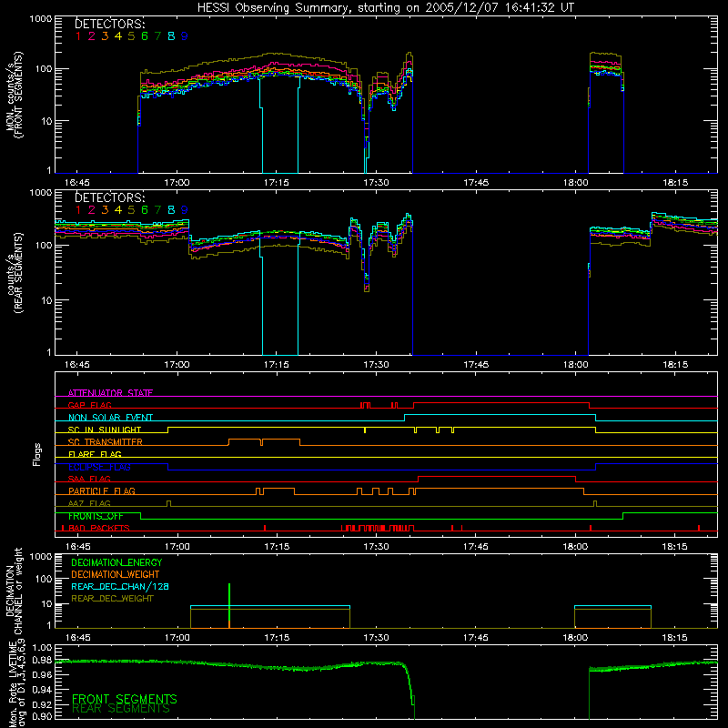Click the 18:15 time tick under the decimation panel
The image size is (728, 728).
pos(675,638)
